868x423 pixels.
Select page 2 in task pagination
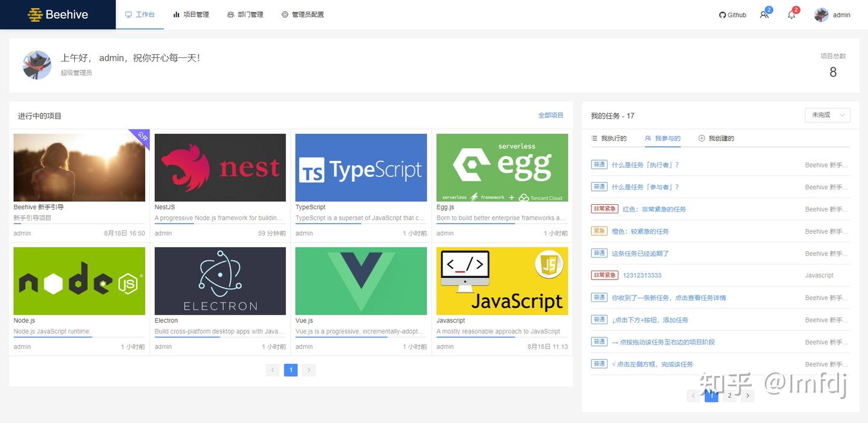coord(729,395)
